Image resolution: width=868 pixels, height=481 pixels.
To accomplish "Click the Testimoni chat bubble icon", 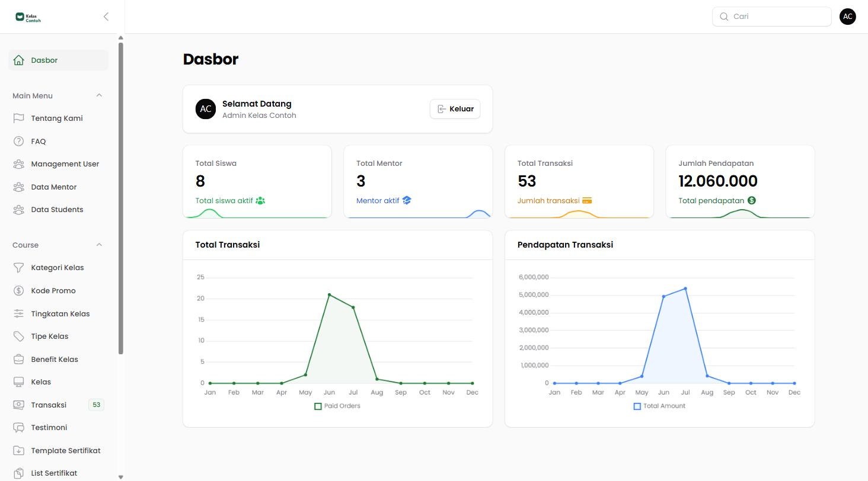I will coord(18,428).
